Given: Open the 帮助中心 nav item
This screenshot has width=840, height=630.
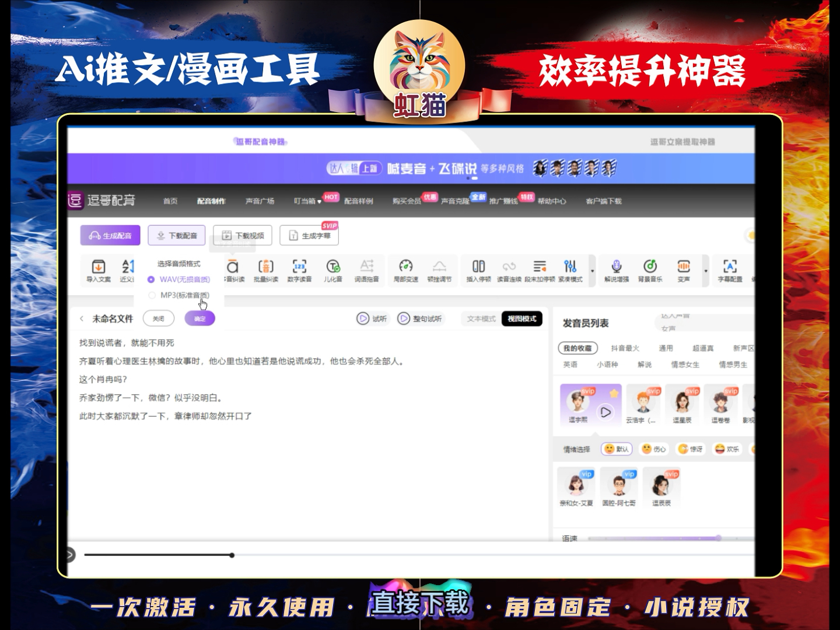Looking at the screenshot, I should (552, 201).
